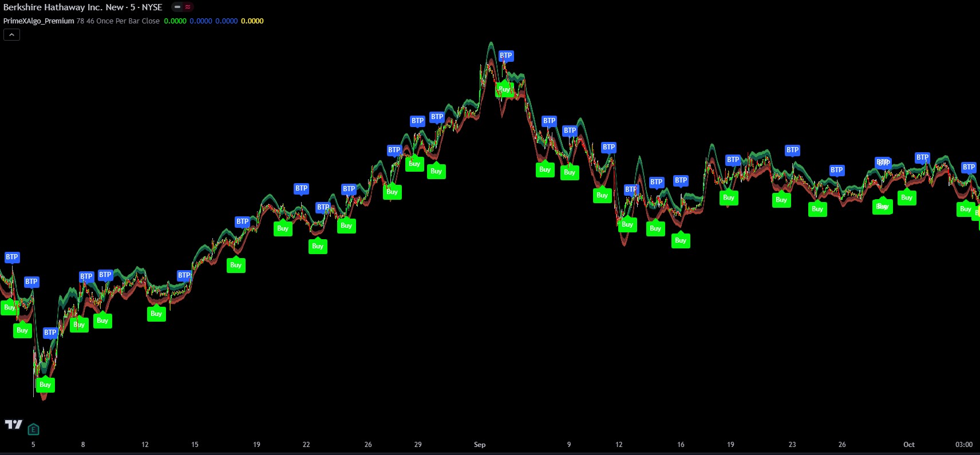The width and height of the screenshot is (980, 455).
Task: Click the grey market status indicator icon
Action: (x=177, y=7)
